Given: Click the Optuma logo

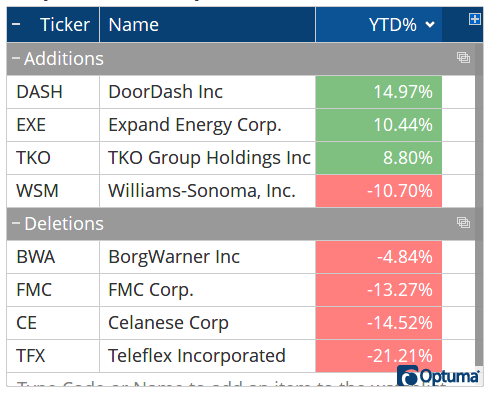Looking at the screenshot, I should pyautogui.click(x=439, y=376).
